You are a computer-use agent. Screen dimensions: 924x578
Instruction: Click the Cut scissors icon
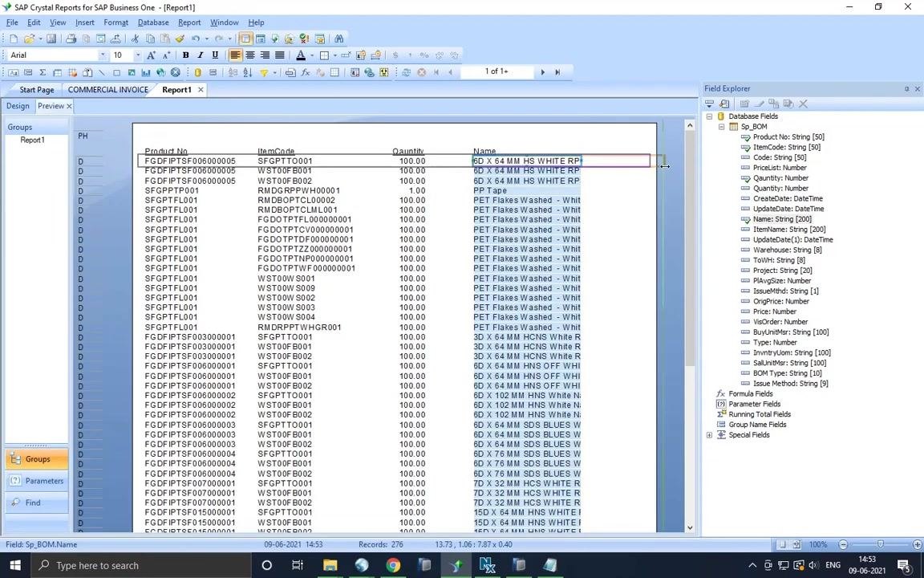[x=135, y=39]
